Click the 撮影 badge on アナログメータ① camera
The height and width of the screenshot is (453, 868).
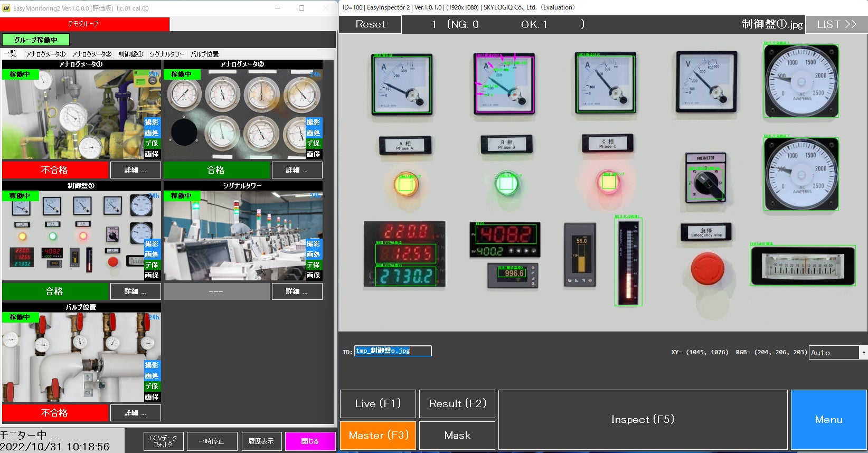[x=152, y=122]
